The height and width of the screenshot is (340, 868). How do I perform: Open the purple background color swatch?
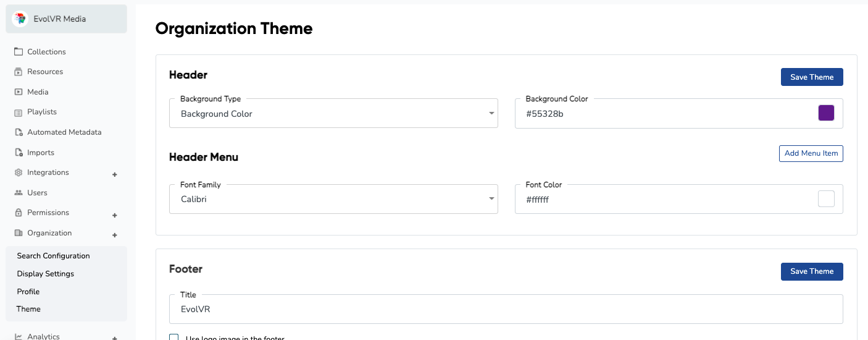tap(826, 113)
